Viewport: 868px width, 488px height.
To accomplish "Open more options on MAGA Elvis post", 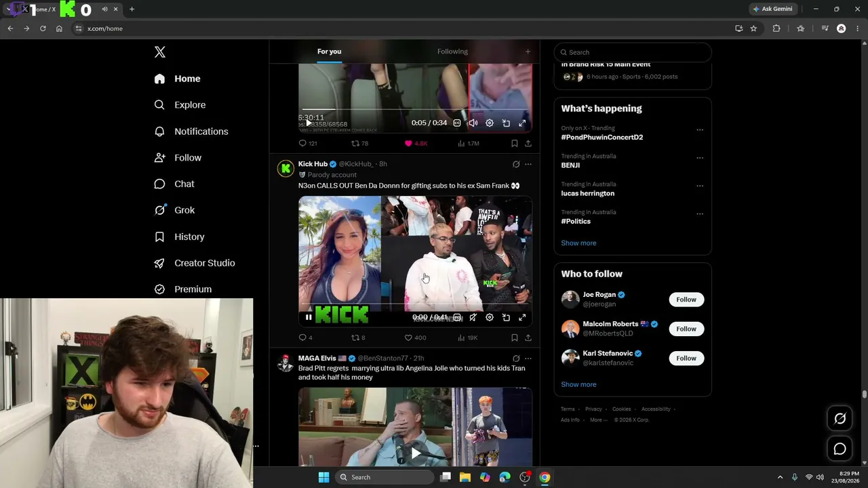I will click(x=528, y=359).
